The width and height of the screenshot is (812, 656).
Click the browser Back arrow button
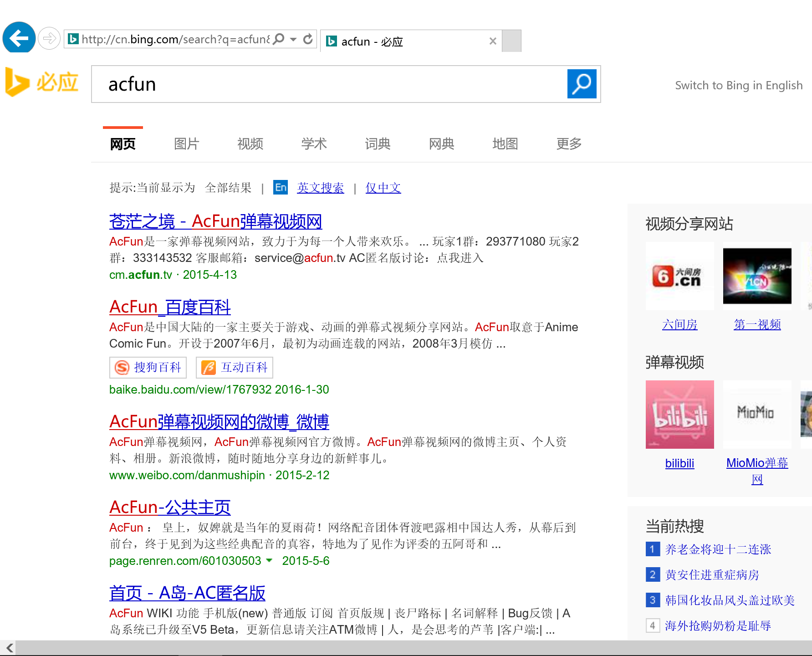pos(19,38)
